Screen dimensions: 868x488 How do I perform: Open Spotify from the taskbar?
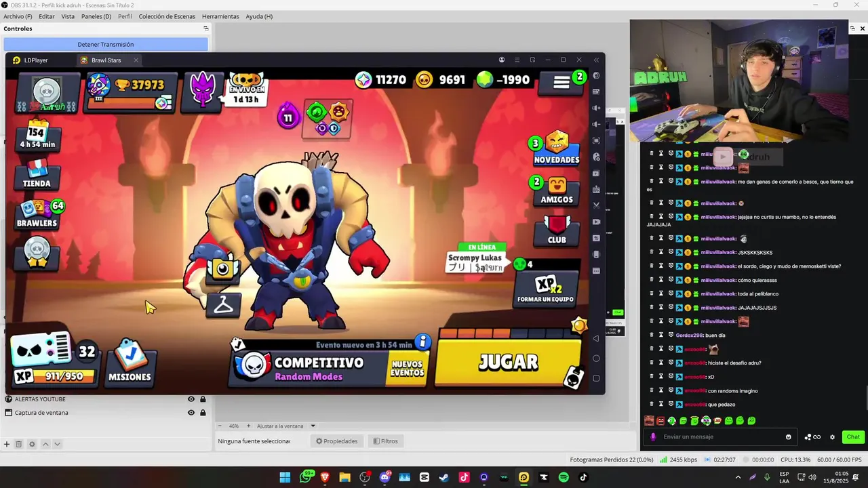[564, 477]
